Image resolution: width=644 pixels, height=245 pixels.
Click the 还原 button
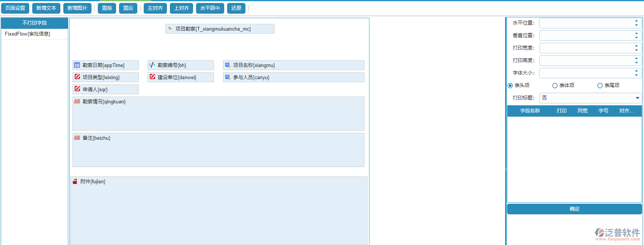(x=236, y=8)
